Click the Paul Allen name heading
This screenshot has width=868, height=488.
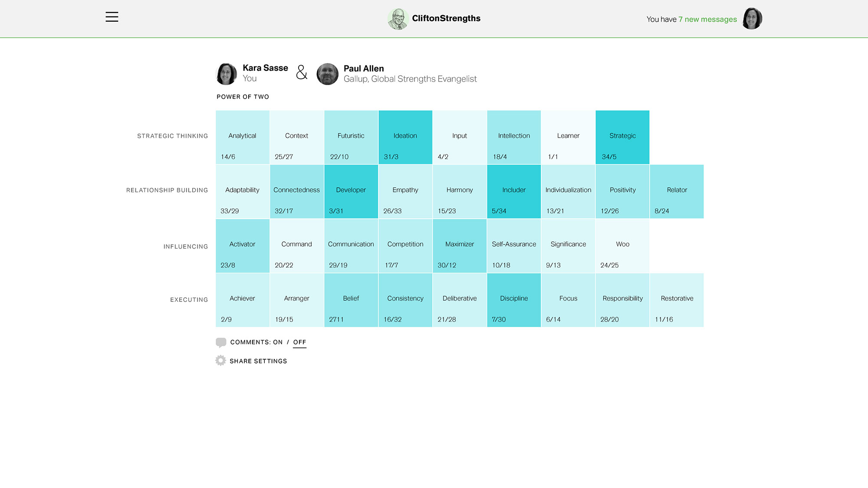point(364,69)
